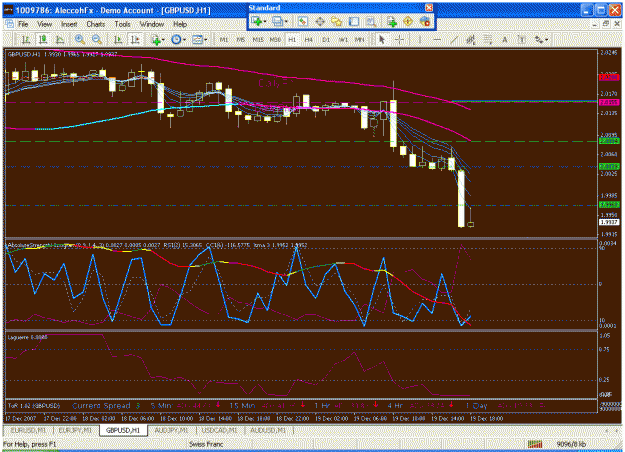Open MetaEditor diamond icon
The height and width of the screenshot is (452, 625).
[408, 22]
